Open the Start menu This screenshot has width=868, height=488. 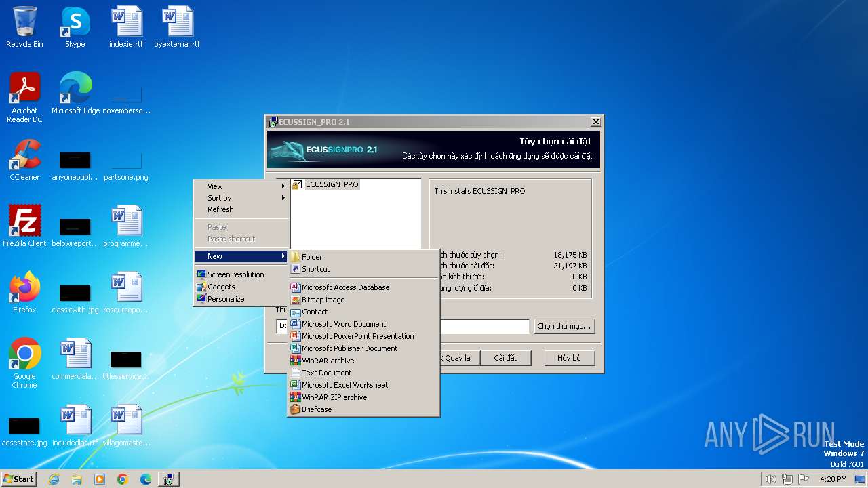19,479
